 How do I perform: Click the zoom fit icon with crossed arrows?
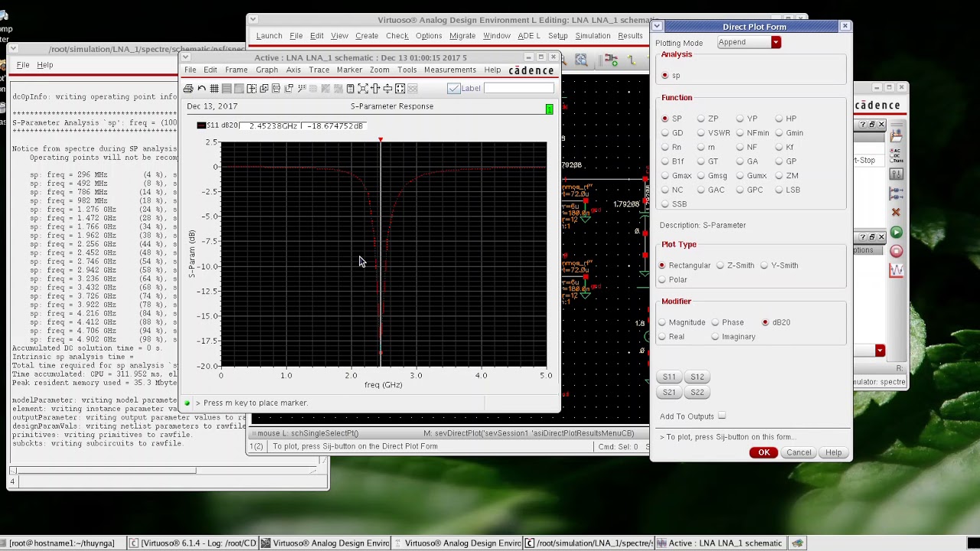[363, 89]
